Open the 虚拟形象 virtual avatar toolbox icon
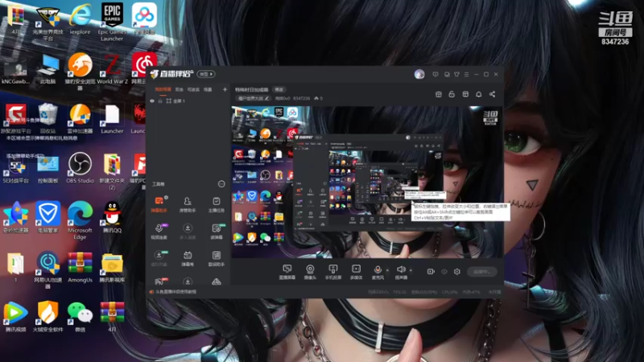 (x=159, y=258)
